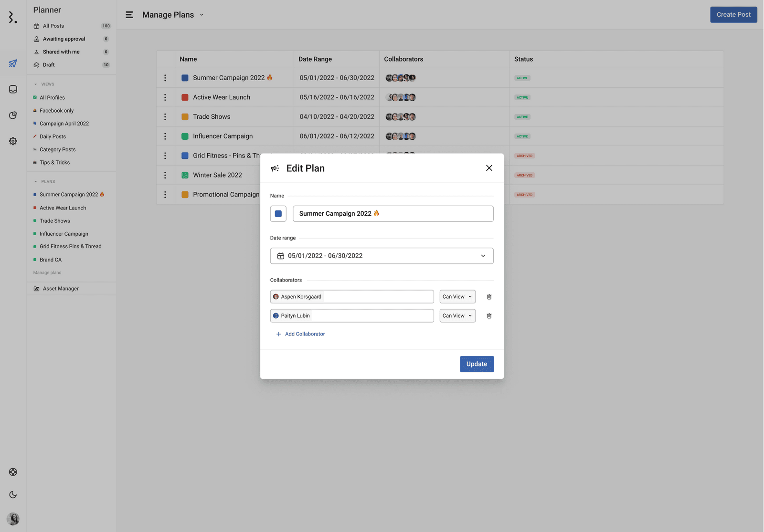The height and width of the screenshot is (532, 764).
Task: Remove Paityn Lubin with trash icon
Action: coord(489,316)
